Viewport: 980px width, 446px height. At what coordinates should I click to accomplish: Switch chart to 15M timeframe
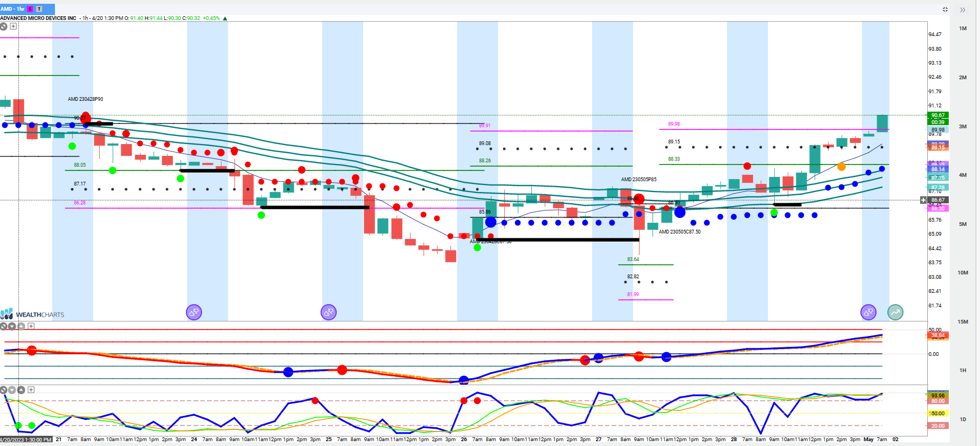pyautogui.click(x=963, y=321)
